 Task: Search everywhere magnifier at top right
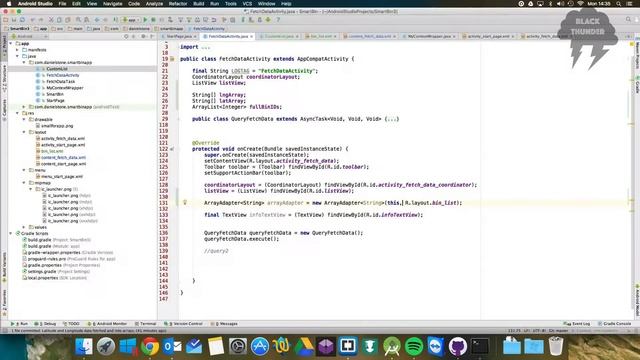click(628, 20)
